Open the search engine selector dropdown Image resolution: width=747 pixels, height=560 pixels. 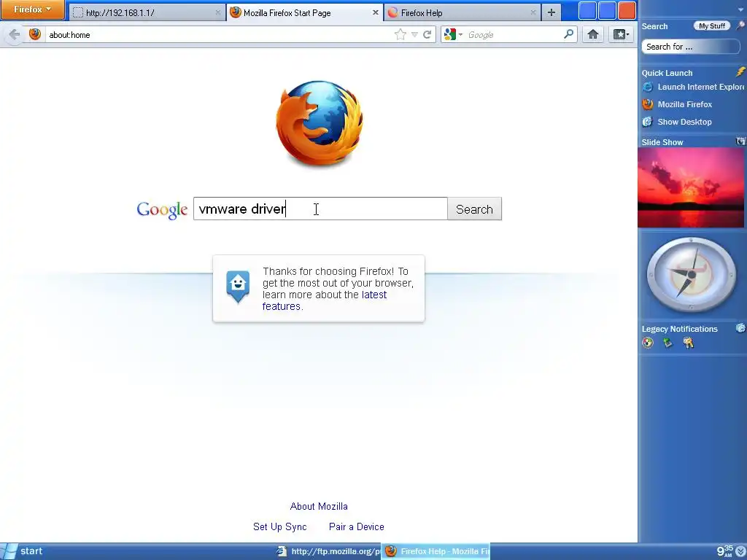coord(453,34)
